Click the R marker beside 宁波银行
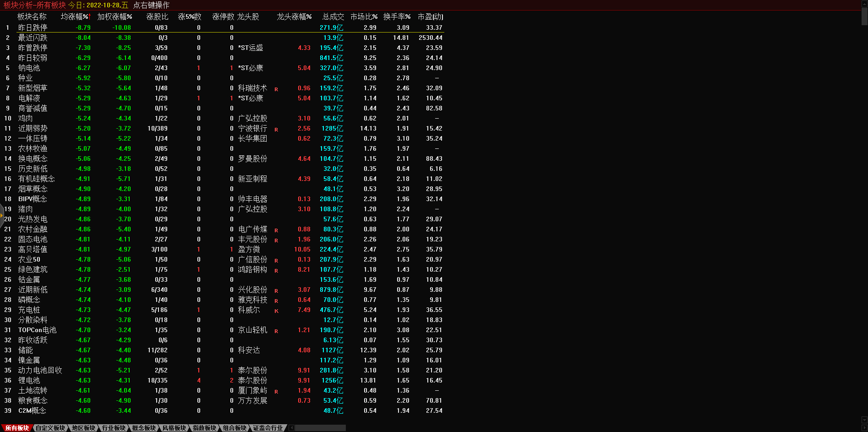Viewport: 868px width, 432px height. click(x=276, y=130)
